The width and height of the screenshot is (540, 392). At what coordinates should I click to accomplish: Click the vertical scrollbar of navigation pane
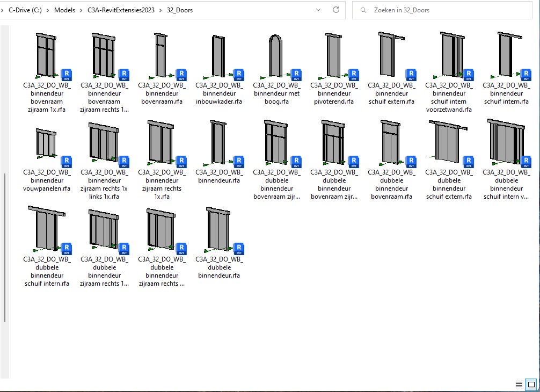coord(5,247)
